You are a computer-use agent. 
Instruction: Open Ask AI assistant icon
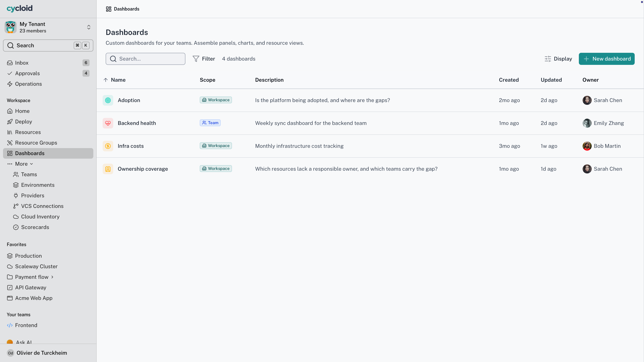point(10,342)
